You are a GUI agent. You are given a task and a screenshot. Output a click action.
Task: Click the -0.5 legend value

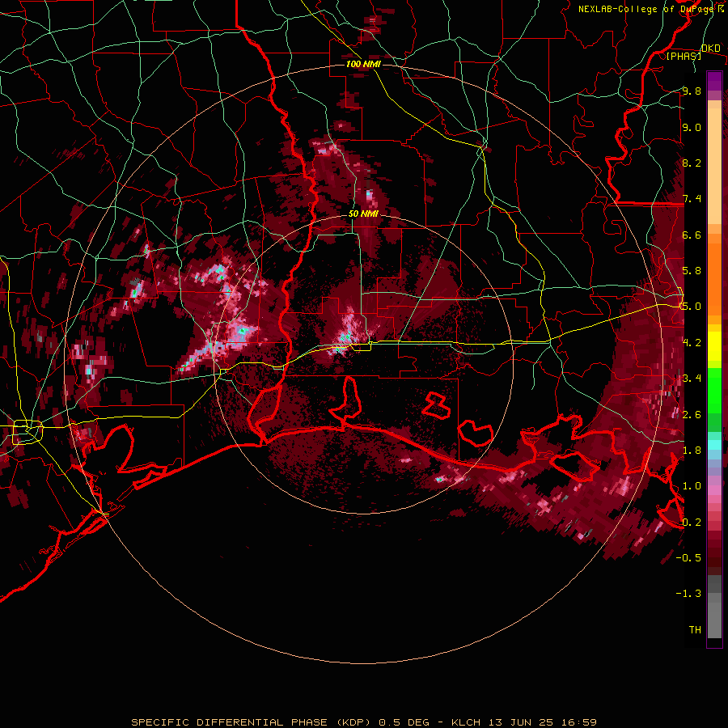[x=688, y=558]
